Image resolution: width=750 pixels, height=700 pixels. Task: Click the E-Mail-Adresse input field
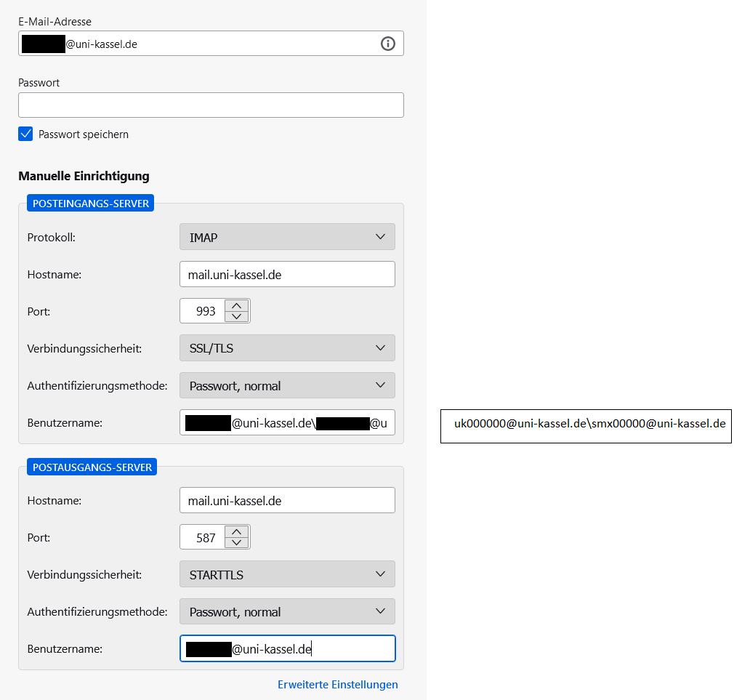click(218, 44)
